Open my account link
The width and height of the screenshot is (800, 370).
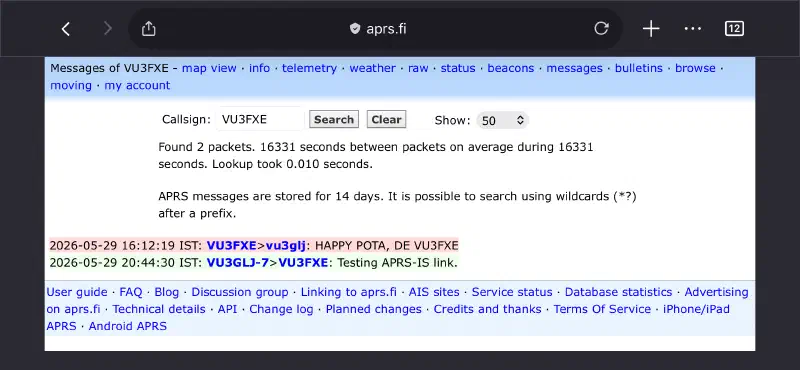(x=137, y=85)
